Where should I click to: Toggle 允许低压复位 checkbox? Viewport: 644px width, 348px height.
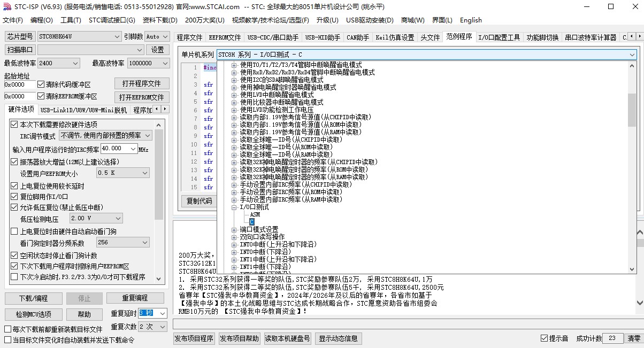14,207
